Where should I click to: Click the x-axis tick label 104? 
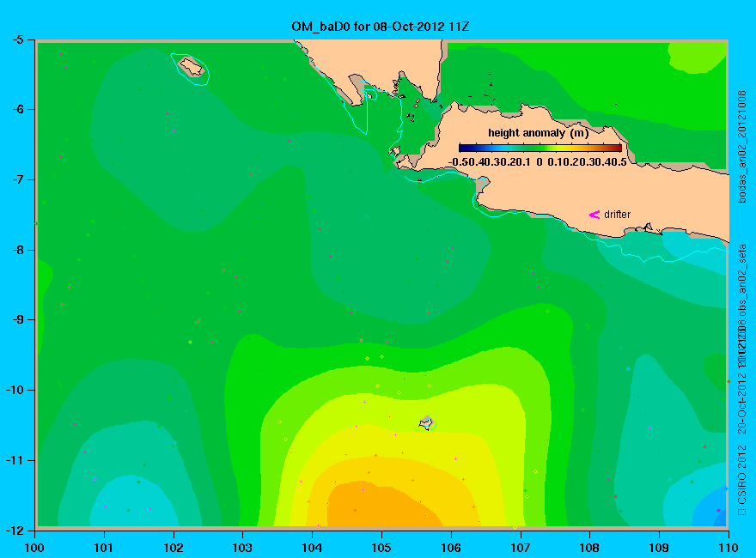point(312,548)
